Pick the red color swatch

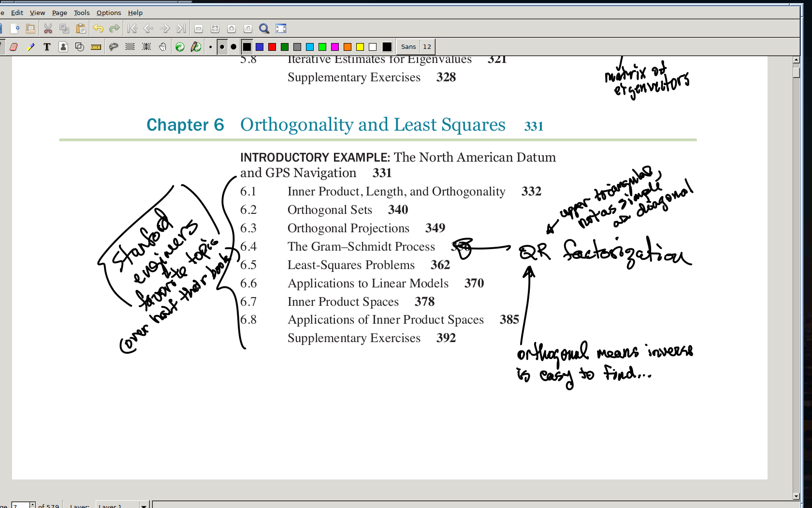pos(272,47)
